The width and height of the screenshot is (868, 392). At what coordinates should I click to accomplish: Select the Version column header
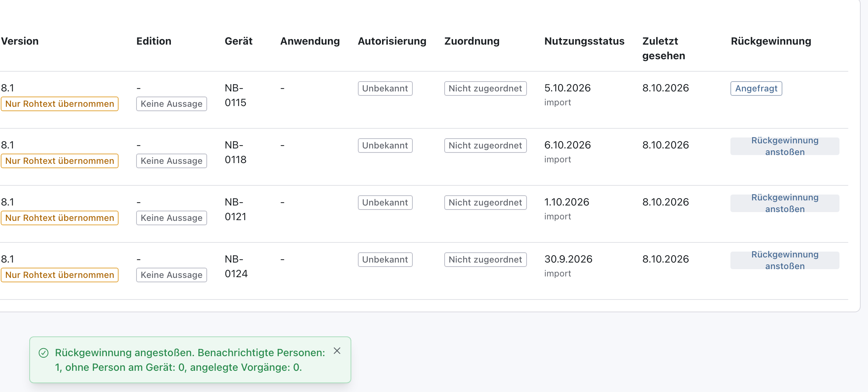click(20, 41)
